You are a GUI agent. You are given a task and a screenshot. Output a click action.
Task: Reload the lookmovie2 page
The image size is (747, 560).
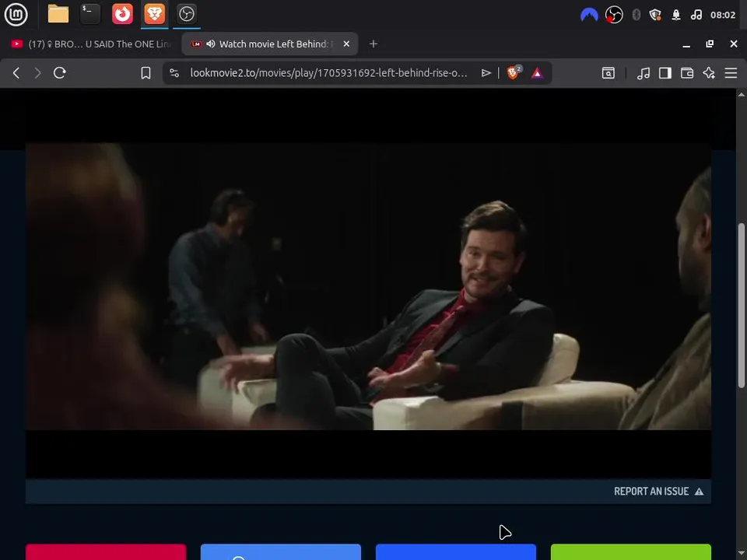pos(60,73)
